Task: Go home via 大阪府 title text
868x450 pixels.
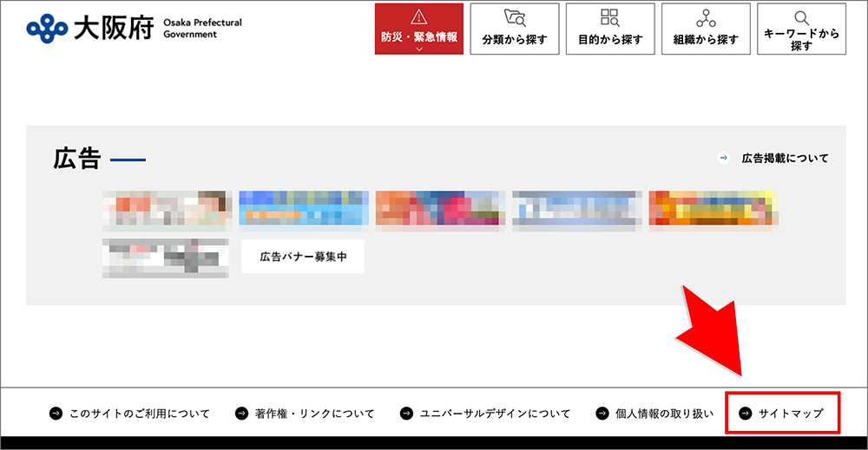Action: 114,29
